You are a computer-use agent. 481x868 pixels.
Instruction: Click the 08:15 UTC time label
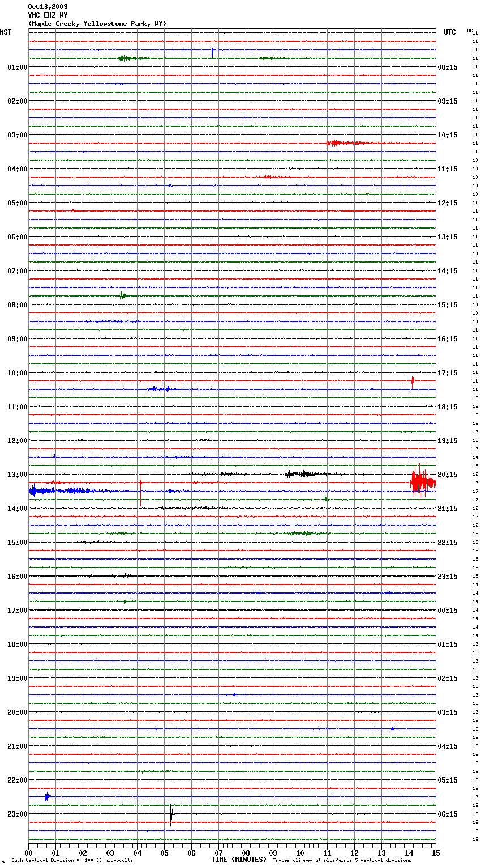pyautogui.click(x=448, y=67)
